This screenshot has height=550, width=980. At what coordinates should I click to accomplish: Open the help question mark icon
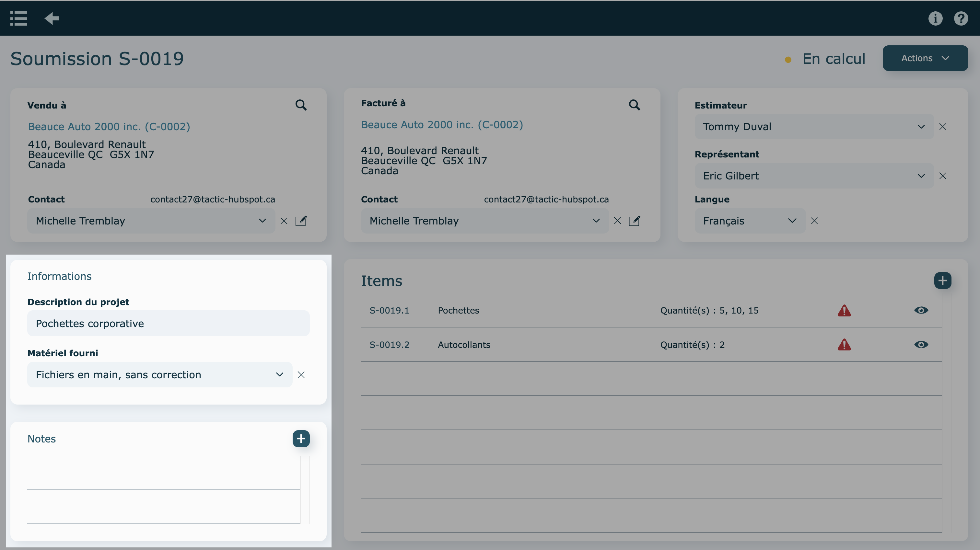pos(961,18)
